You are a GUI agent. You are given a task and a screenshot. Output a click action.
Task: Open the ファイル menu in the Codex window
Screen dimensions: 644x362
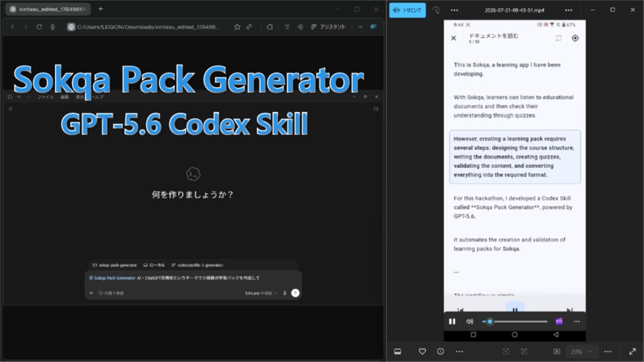coord(46,97)
